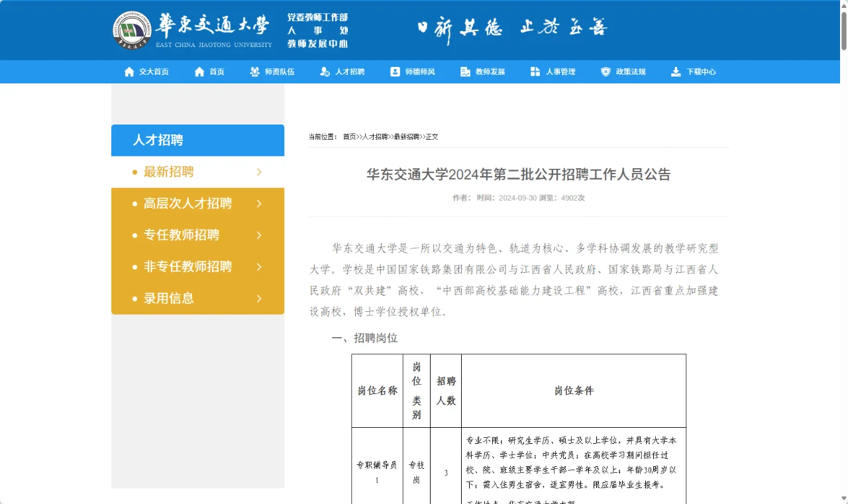Click the article title 华东交通大学2024年第二批公开招聘工作人员公告

519,175
